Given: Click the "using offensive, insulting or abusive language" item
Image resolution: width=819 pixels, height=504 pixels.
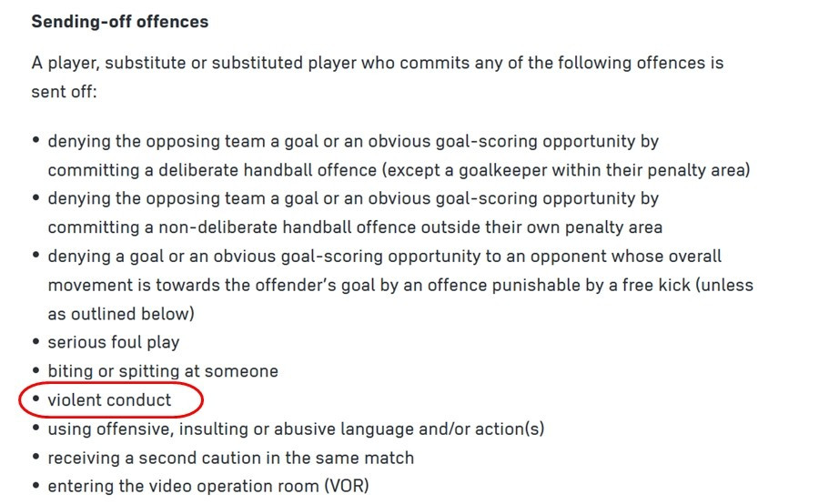Looking at the screenshot, I should pyautogui.click(x=237, y=428).
